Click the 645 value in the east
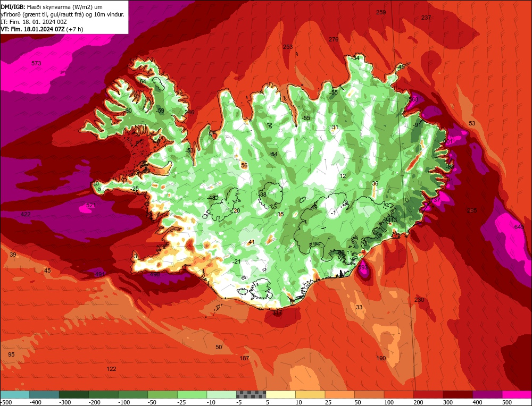Screen dimensions: 532x406 tap(519, 227)
